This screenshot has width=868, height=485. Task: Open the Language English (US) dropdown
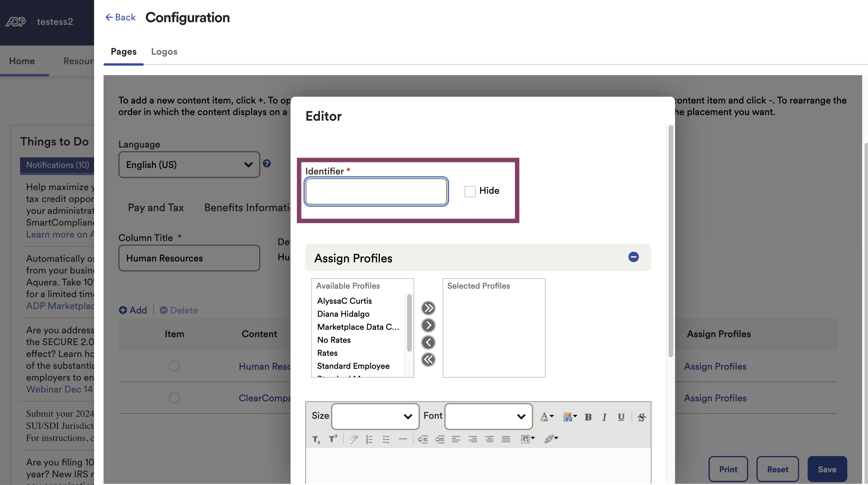click(189, 165)
